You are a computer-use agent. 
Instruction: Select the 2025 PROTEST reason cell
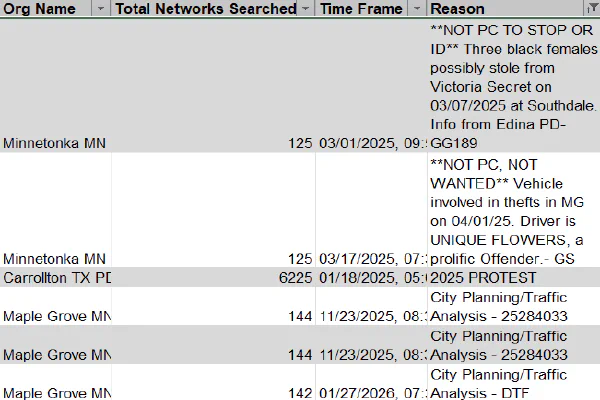(x=514, y=278)
